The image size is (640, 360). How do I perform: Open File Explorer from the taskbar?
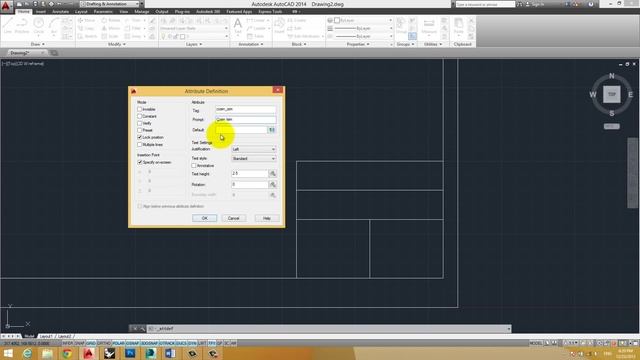point(47,353)
